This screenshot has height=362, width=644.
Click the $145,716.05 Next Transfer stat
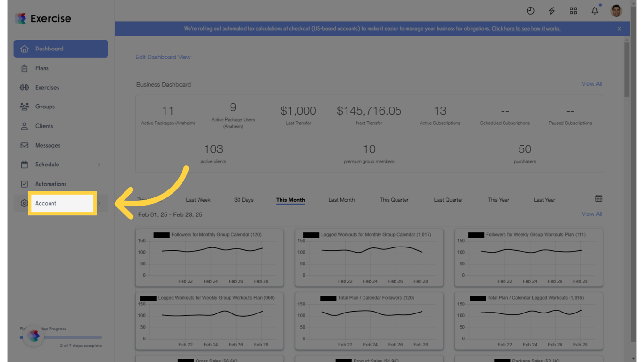click(369, 115)
